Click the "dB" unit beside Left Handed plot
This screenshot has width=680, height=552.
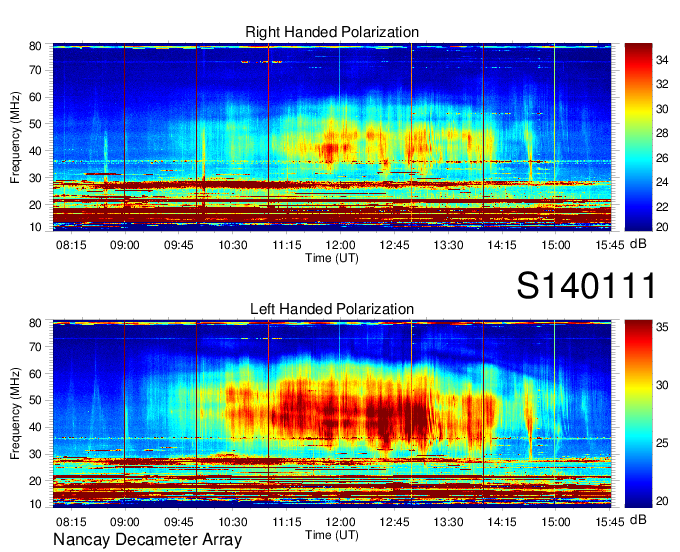[x=638, y=520]
